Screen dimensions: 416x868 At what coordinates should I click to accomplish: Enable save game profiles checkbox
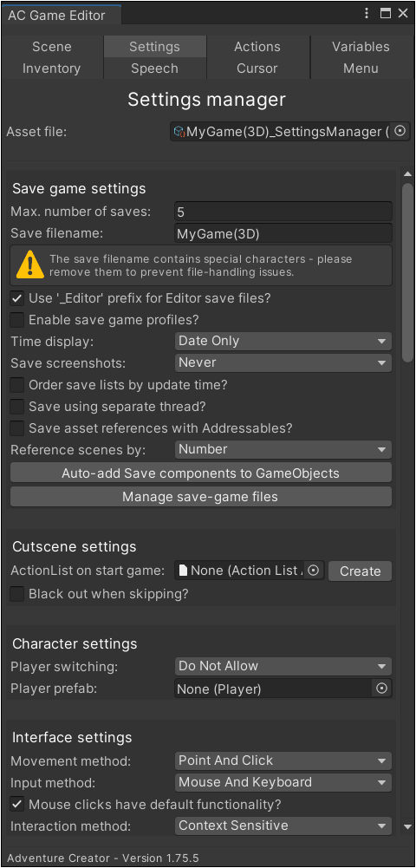click(17, 320)
